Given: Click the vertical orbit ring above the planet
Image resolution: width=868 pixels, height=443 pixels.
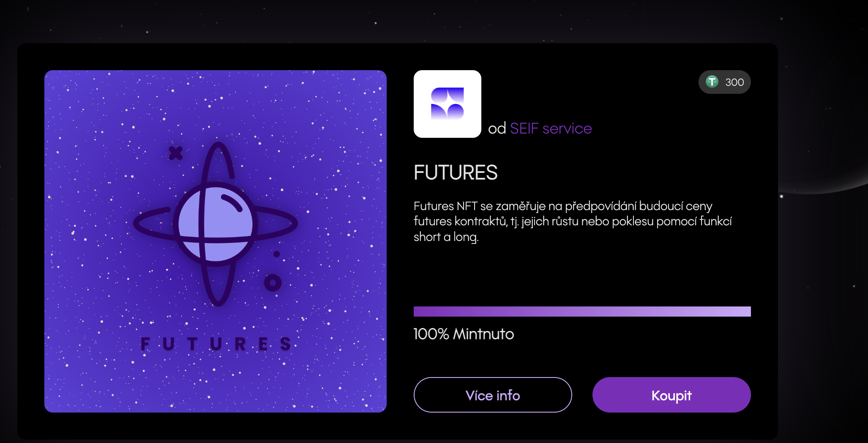Looking at the screenshot, I should pyautogui.click(x=218, y=161).
